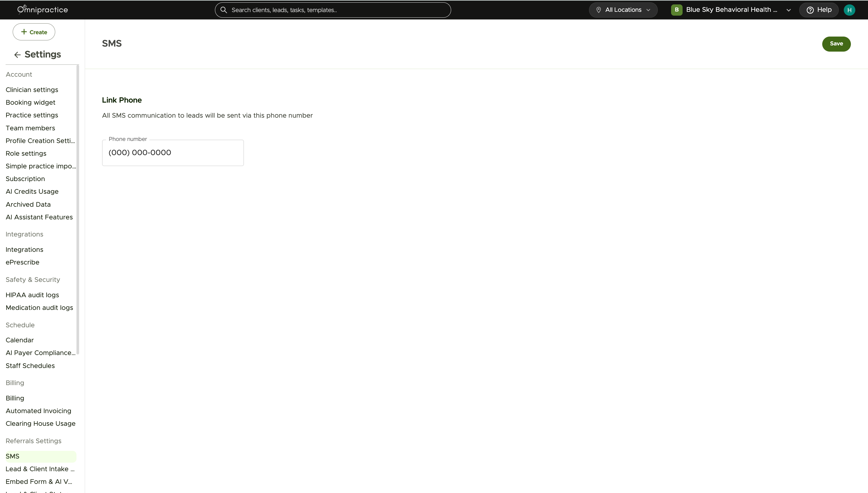This screenshot has width=868, height=493.
Task: Go to Team members settings
Action: [x=30, y=128]
